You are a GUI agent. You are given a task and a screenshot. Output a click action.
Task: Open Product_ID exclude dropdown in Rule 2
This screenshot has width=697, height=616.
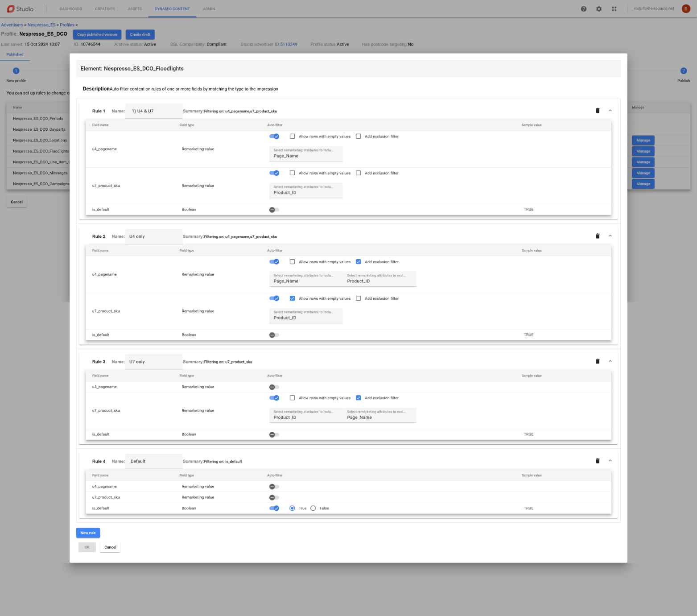[x=379, y=279]
